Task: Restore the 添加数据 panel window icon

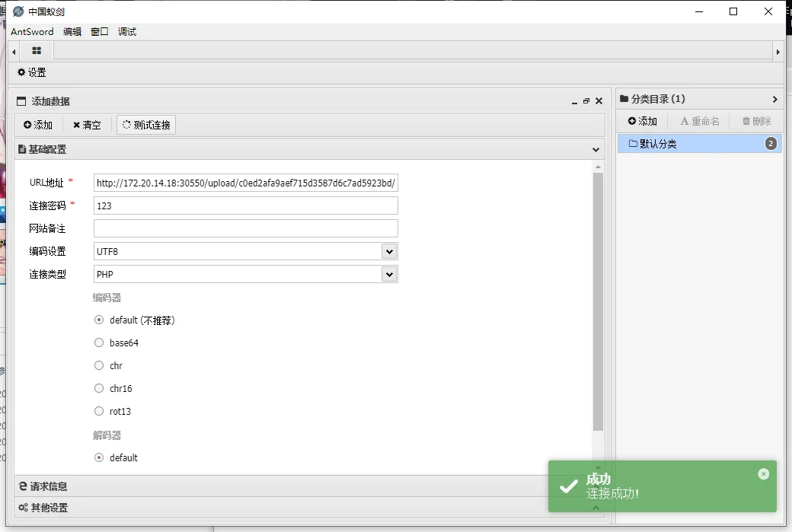Action: coord(586,101)
